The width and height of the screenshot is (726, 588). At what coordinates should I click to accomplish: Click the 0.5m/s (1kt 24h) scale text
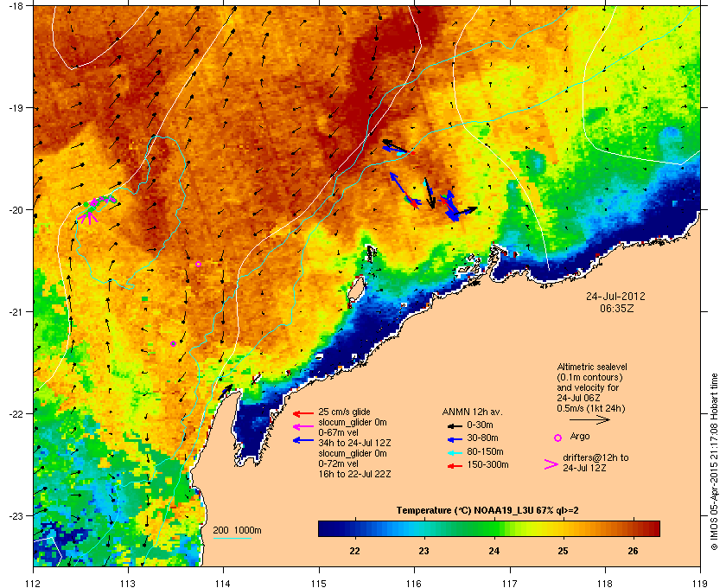[591, 408]
